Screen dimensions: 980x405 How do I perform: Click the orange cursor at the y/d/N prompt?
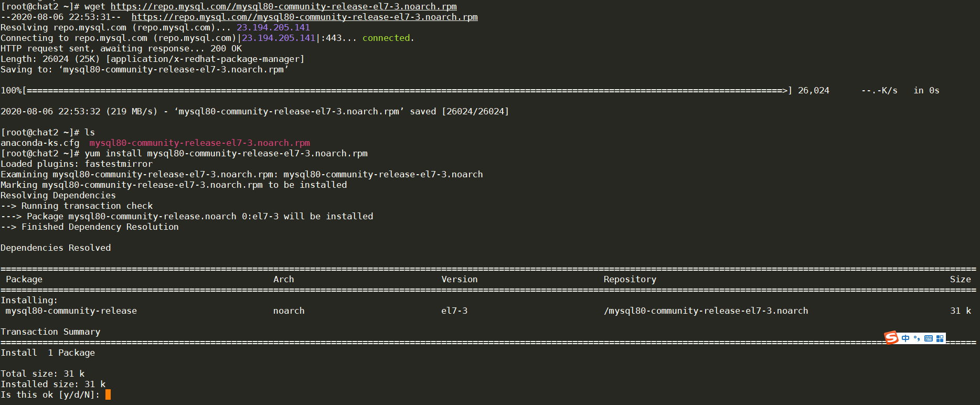point(108,395)
